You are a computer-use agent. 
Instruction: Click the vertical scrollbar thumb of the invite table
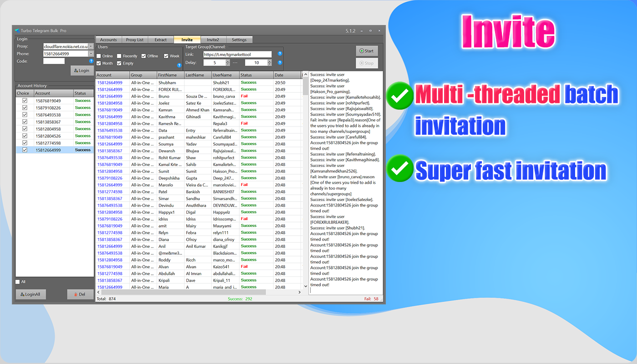pyautogui.click(x=305, y=86)
